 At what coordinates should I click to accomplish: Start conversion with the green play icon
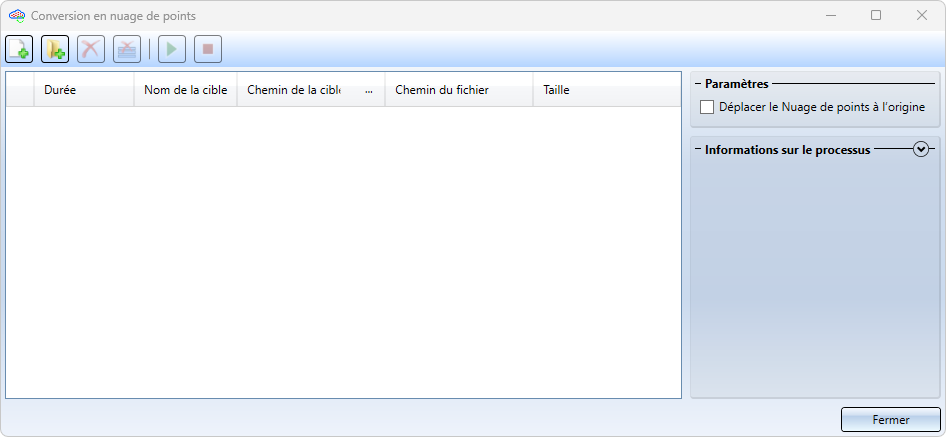[172, 49]
